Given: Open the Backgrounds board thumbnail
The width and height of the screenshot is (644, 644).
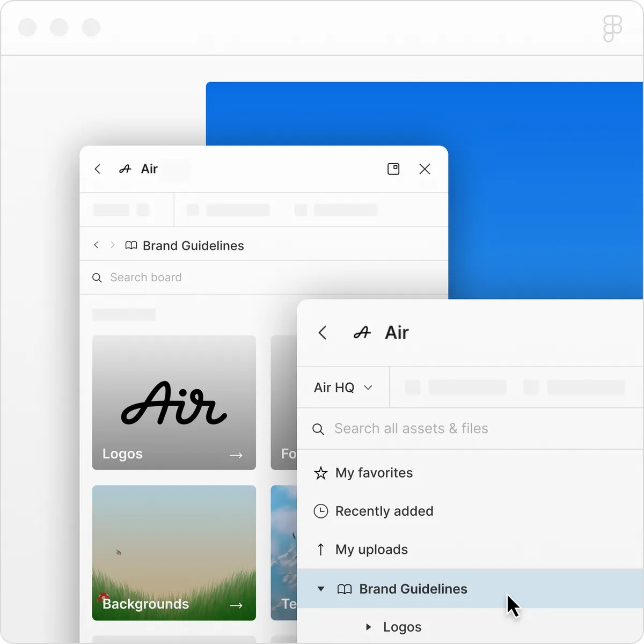Looking at the screenshot, I should point(174,553).
